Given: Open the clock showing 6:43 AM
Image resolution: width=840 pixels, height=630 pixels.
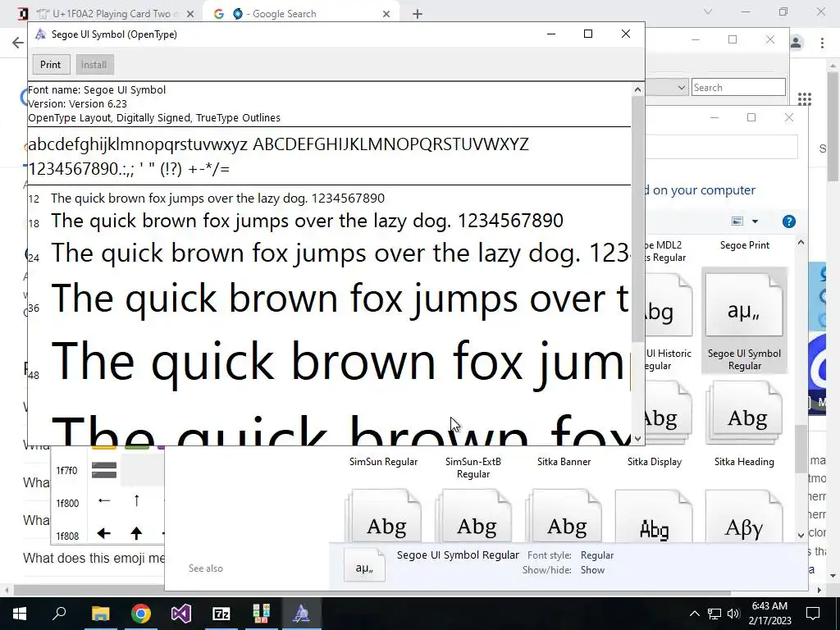Looking at the screenshot, I should tap(769, 614).
